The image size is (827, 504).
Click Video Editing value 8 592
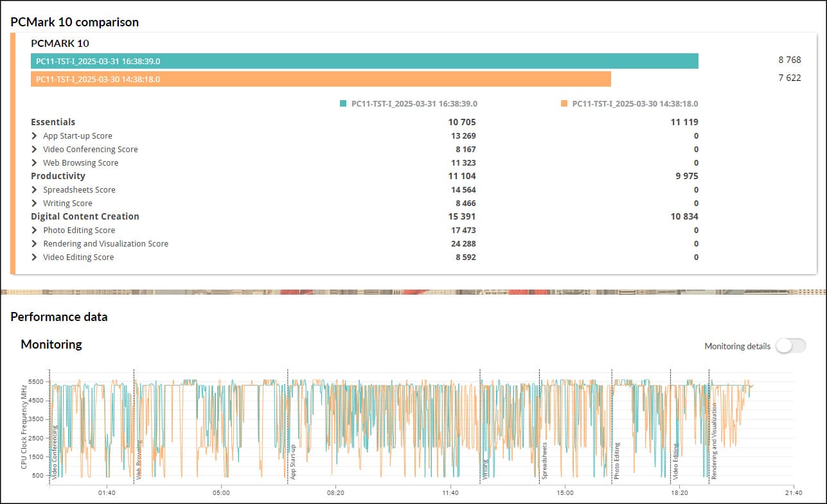[x=466, y=257]
